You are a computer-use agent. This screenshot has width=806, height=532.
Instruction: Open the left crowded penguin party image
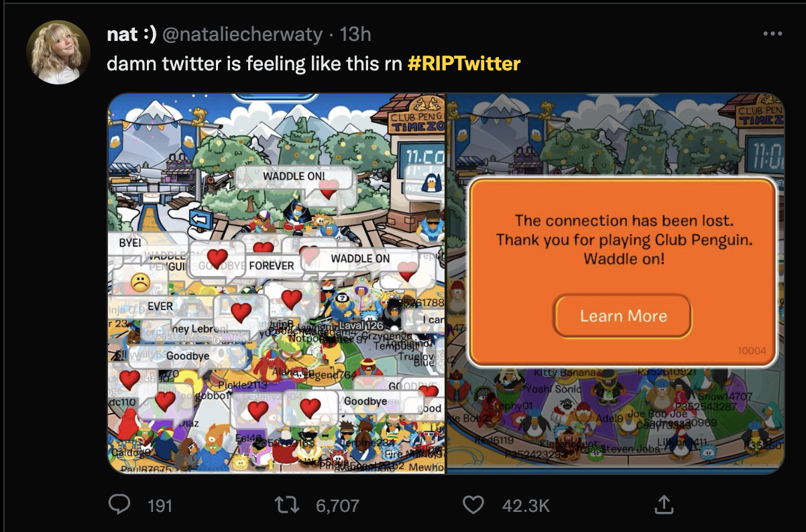(276, 283)
